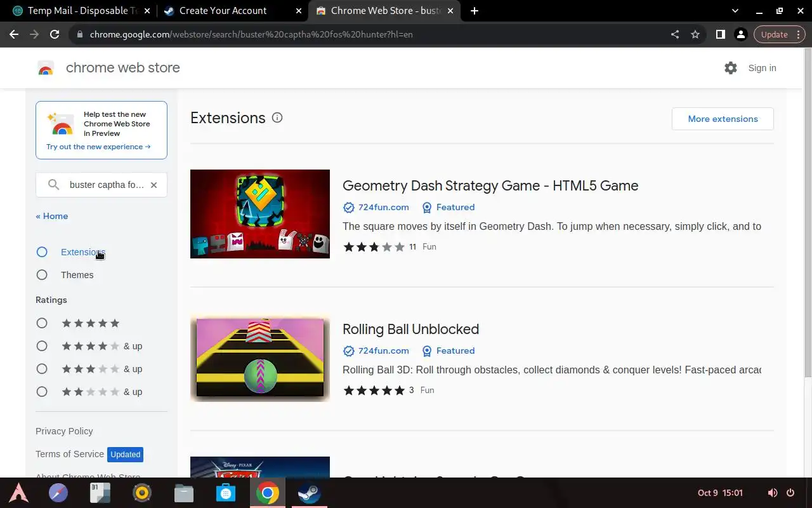Reload the current page

point(55,34)
